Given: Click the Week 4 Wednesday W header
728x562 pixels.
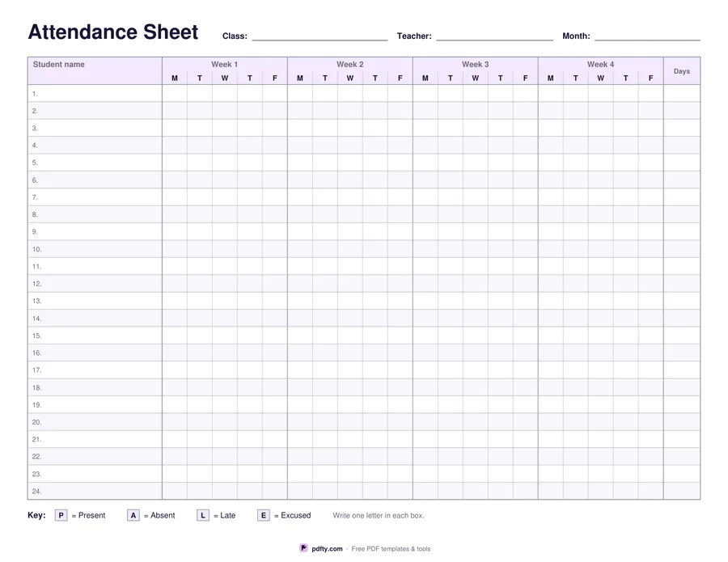Looking at the screenshot, I should click(x=601, y=78).
